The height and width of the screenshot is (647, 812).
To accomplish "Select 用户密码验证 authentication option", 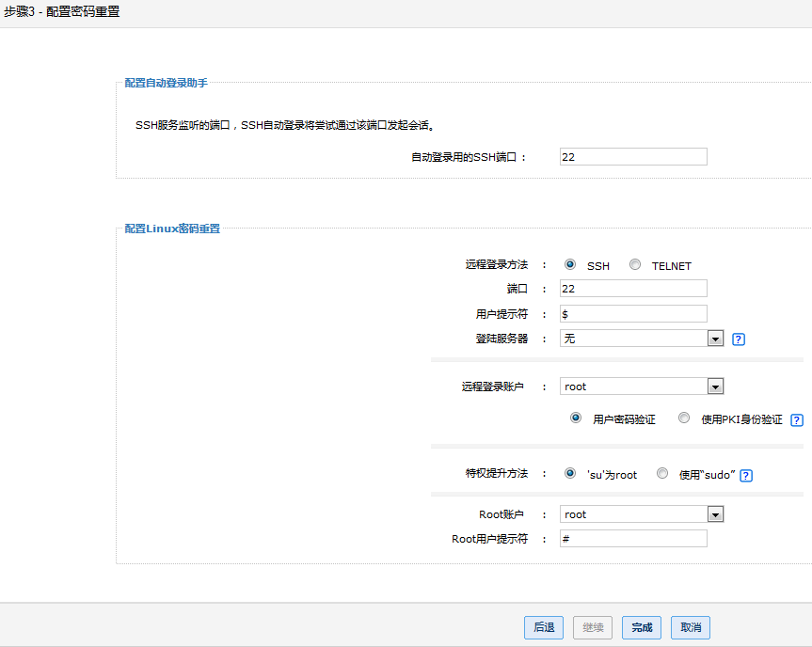I will coord(576,418).
